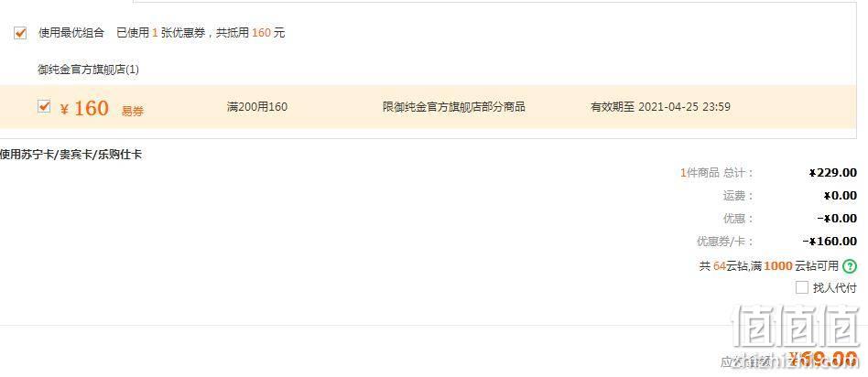Click the green question mark help icon
The width and height of the screenshot is (868, 377).
pos(849,266)
